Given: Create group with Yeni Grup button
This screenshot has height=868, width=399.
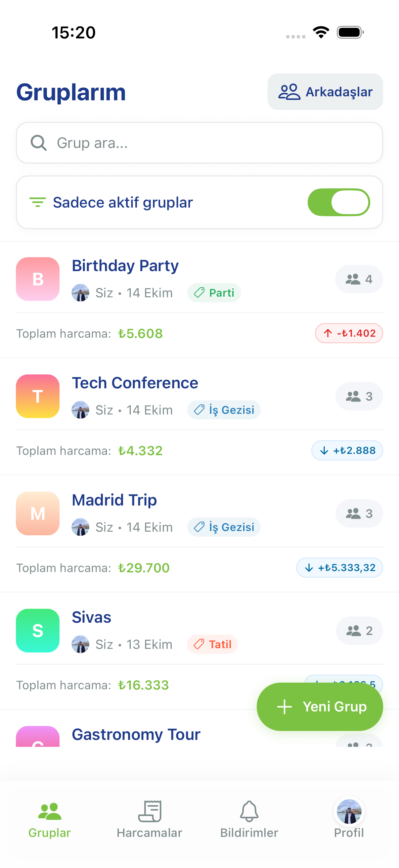Looking at the screenshot, I should [x=320, y=706].
